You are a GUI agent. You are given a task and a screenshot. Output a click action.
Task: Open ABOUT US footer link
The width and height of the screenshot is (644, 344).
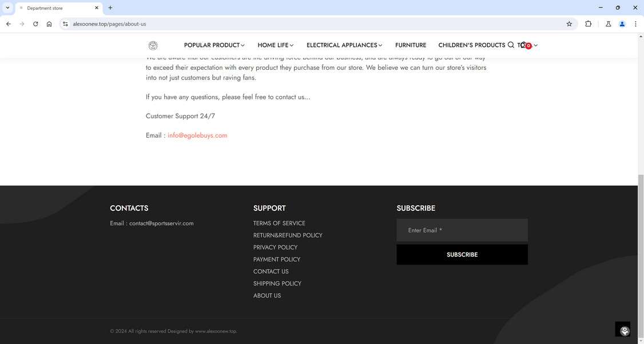[267, 295]
